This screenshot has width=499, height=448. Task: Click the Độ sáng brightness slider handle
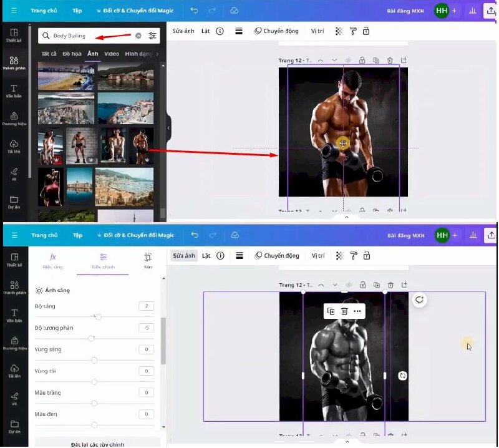coord(98,317)
